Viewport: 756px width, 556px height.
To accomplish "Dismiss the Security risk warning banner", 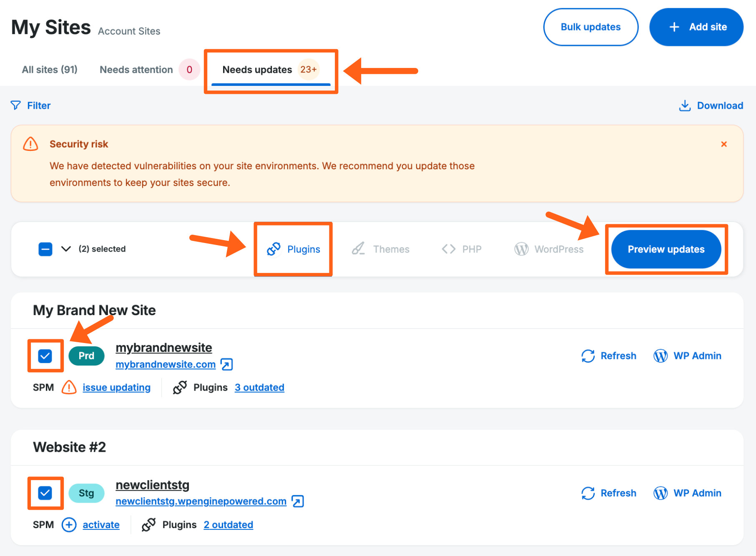I will click(724, 144).
